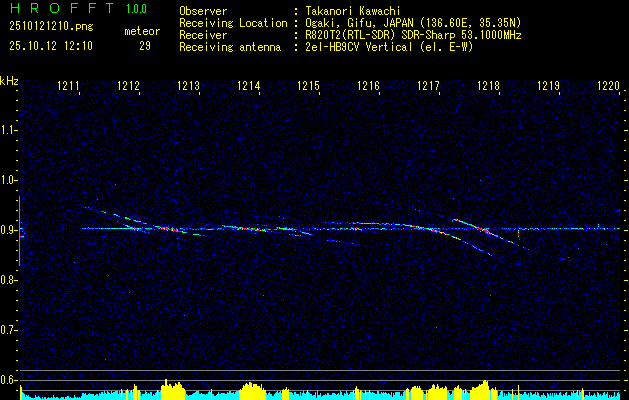Click the red-hot echo near 1214
This screenshot has width=629, height=400.
pyautogui.click(x=252, y=229)
